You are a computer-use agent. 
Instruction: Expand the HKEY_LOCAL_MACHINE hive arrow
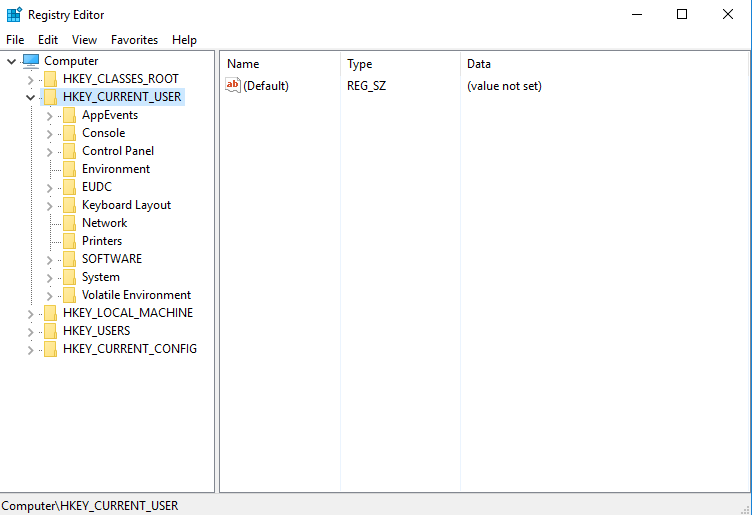coord(30,314)
